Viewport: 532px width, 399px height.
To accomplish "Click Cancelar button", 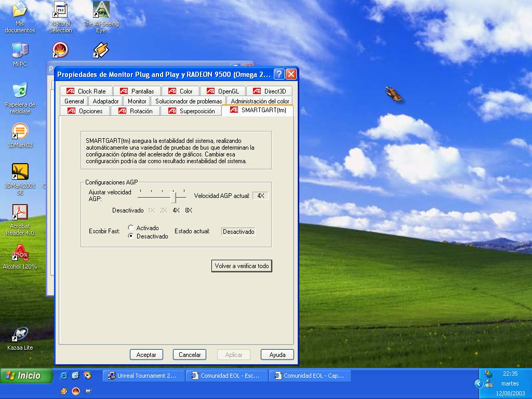I will pos(189,354).
